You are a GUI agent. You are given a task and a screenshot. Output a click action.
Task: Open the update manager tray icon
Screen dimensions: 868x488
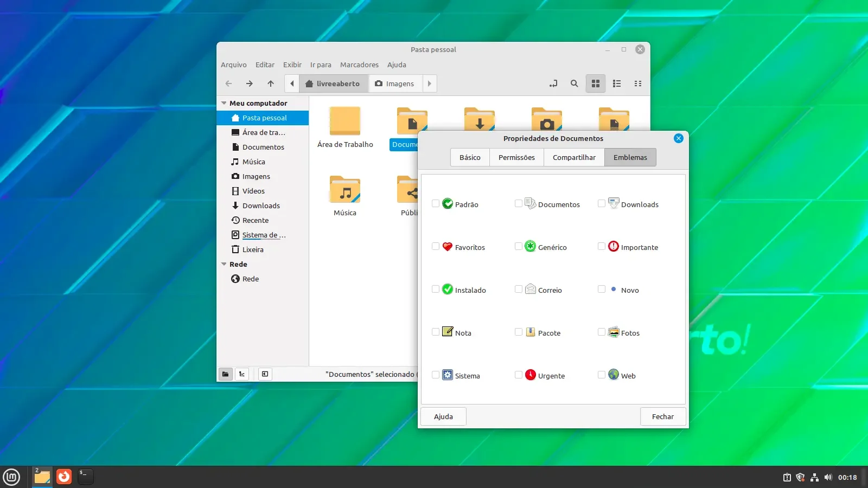pos(787,477)
